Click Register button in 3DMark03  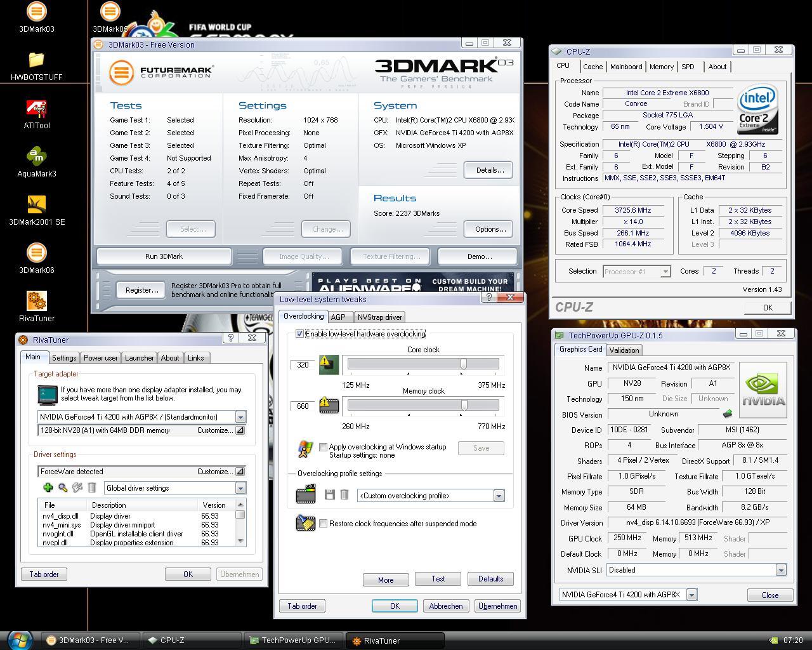coord(141,290)
